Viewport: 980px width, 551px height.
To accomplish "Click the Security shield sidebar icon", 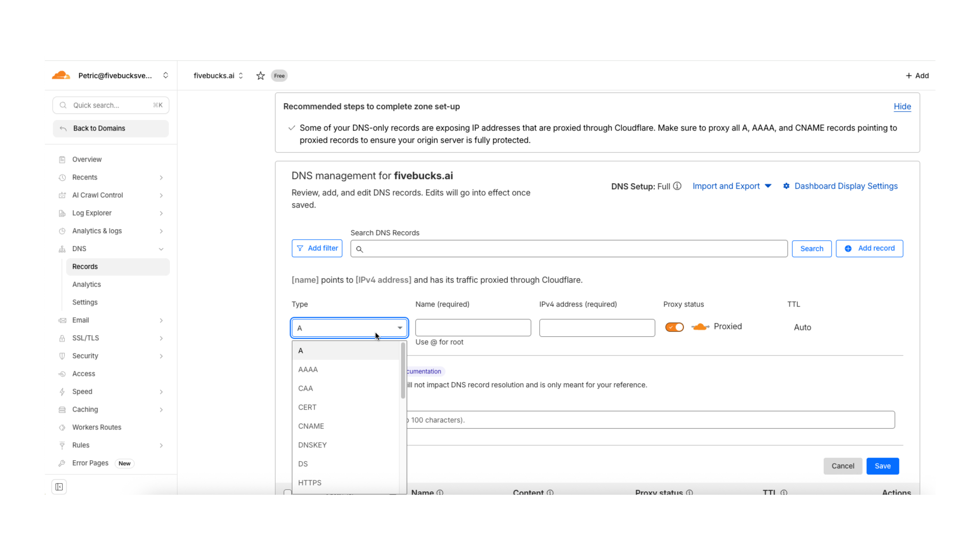I will (62, 356).
